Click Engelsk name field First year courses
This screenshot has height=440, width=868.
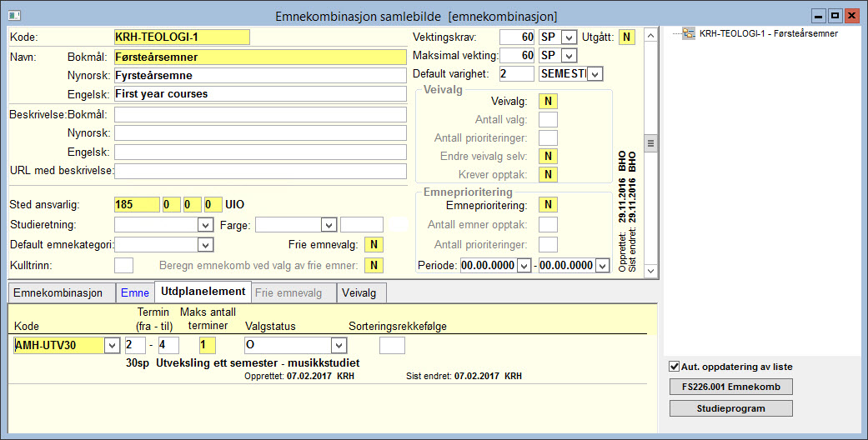click(x=260, y=93)
